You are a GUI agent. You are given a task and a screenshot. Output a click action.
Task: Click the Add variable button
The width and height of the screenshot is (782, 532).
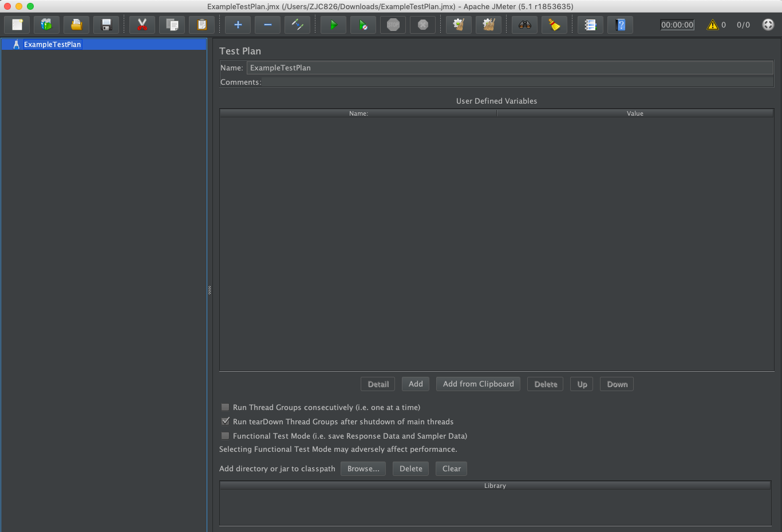pos(416,384)
